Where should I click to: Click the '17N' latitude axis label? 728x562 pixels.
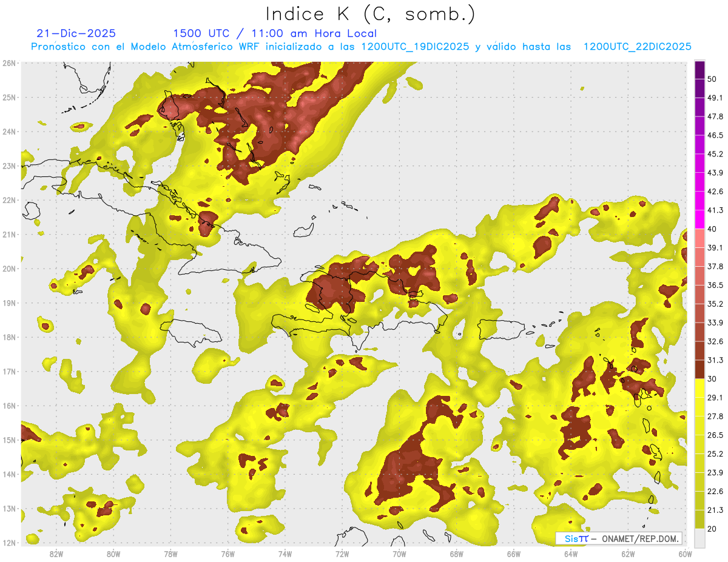(x=9, y=371)
